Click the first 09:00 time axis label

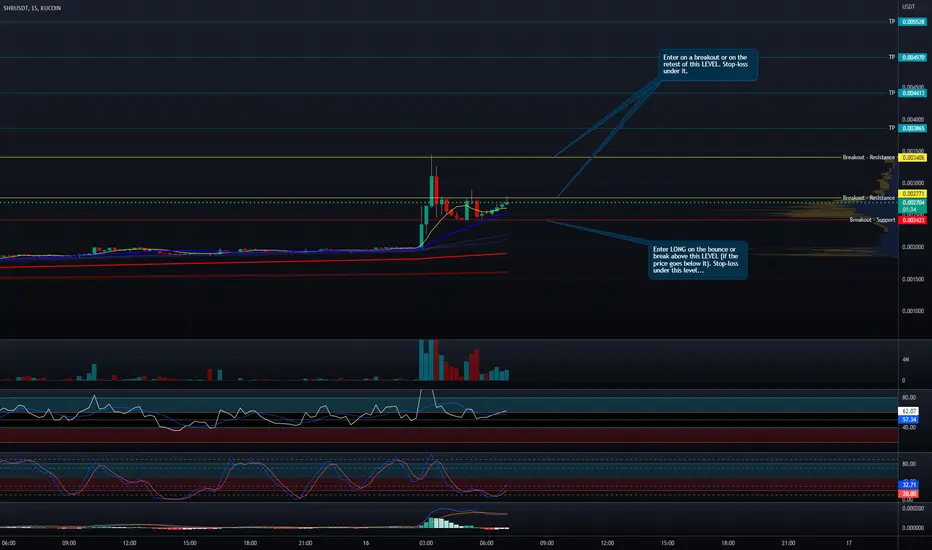click(69, 543)
